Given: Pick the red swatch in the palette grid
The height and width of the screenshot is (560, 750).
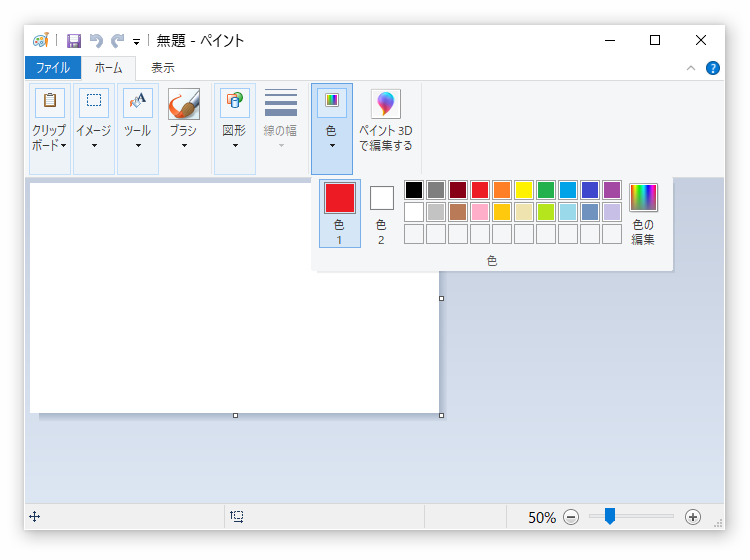Looking at the screenshot, I should tap(480, 190).
